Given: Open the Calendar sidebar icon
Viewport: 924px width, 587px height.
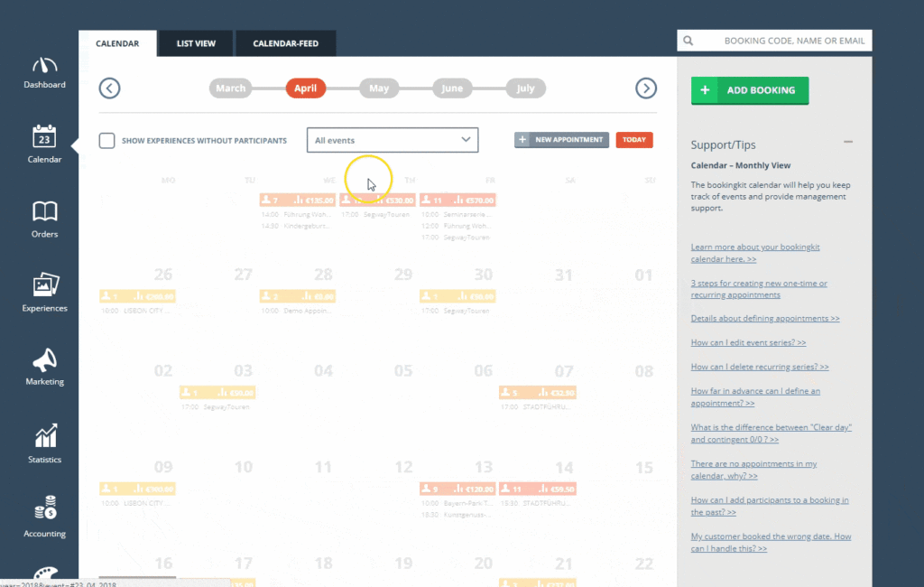Looking at the screenshot, I should click(44, 136).
